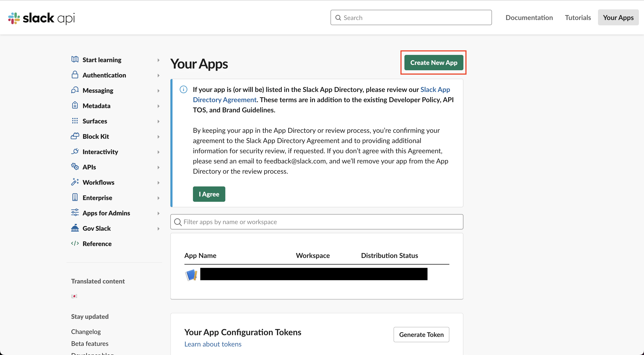Open the Reference sidebar item
Viewport: 644px width, 355px height.
pos(97,243)
